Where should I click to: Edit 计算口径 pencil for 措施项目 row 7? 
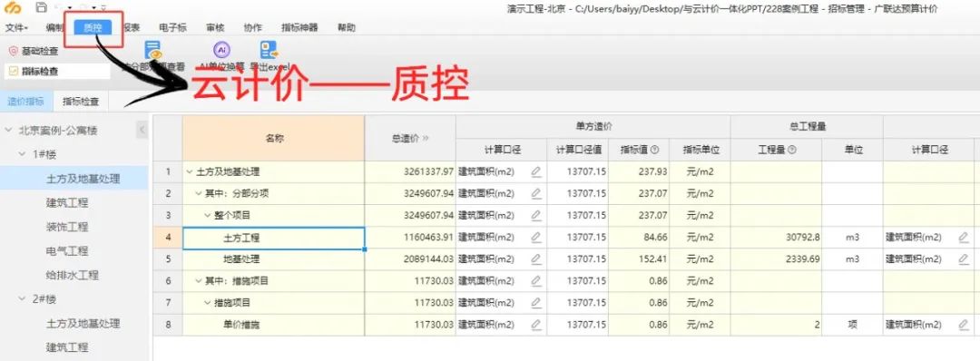tap(535, 303)
